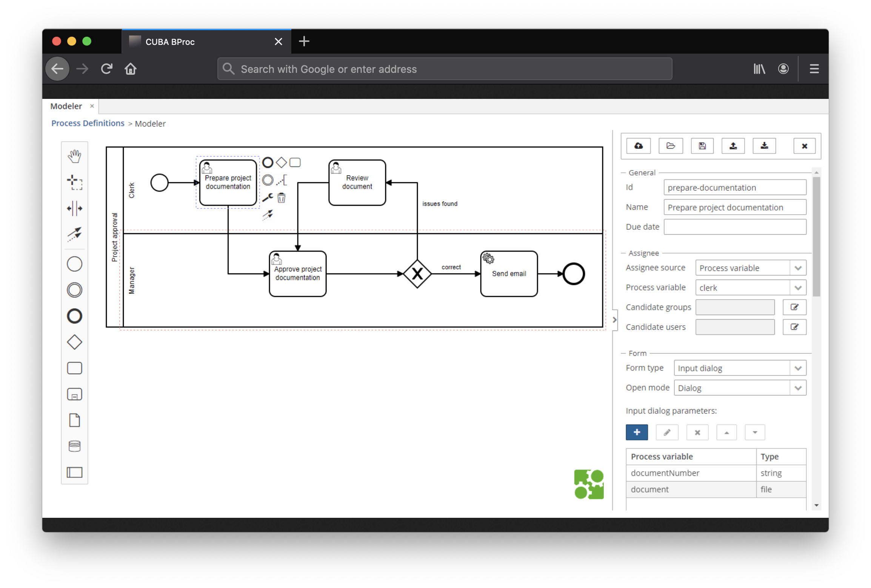
Task: Click remove parameter x button
Action: tap(697, 432)
